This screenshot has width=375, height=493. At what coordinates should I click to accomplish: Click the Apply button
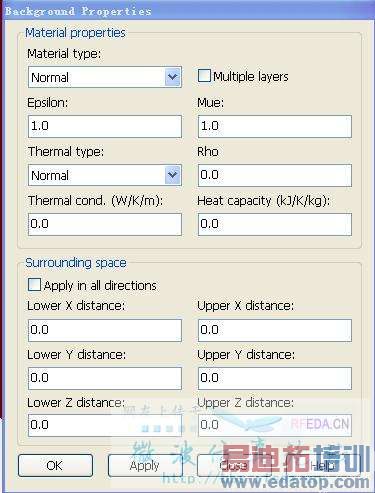coord(145,465)
